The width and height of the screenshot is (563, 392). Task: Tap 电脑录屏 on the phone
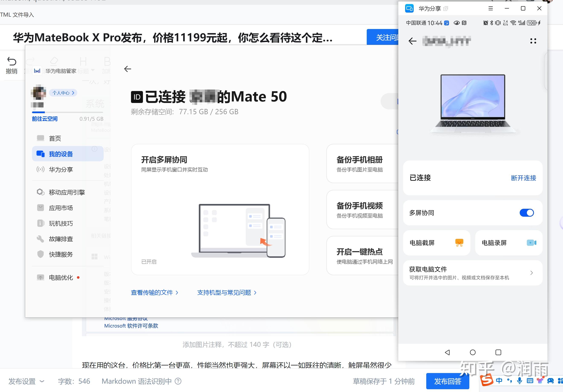[509, 243]
